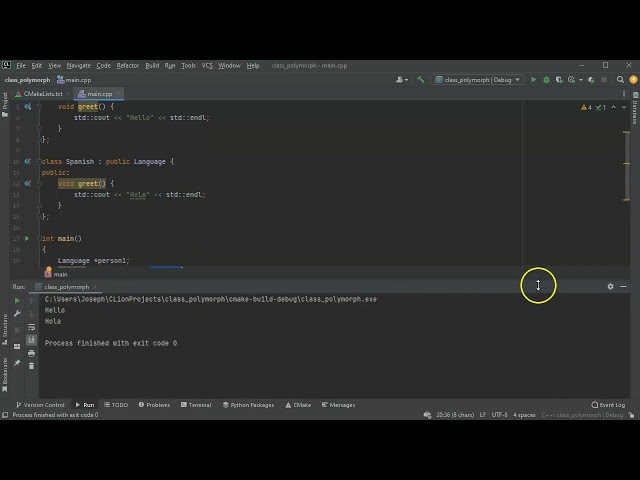Image resolution: width=640 pixels, height=480 pixels.
Task: Open the Python Packages tool window
Action: click(x=248, y=405)
